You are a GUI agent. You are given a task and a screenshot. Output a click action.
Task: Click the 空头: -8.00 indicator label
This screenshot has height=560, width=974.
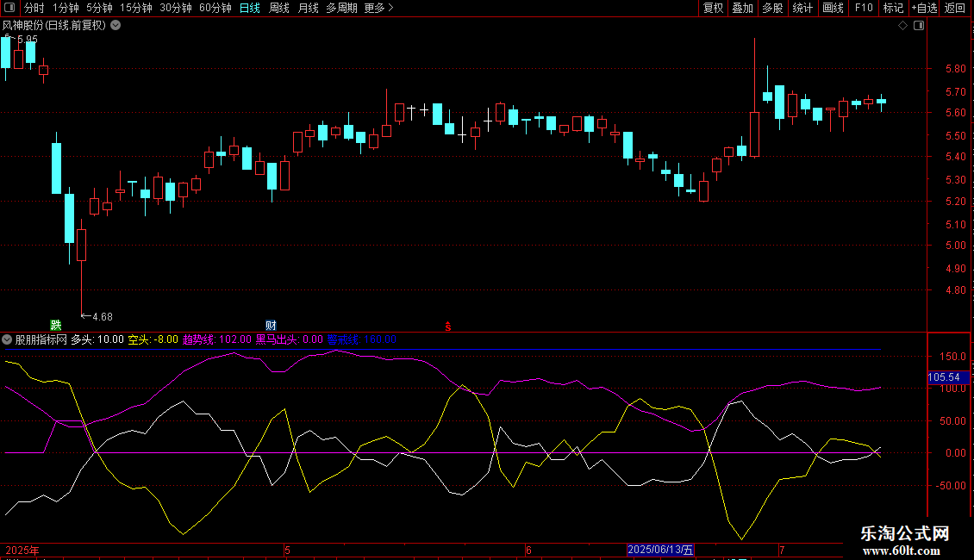153,339
